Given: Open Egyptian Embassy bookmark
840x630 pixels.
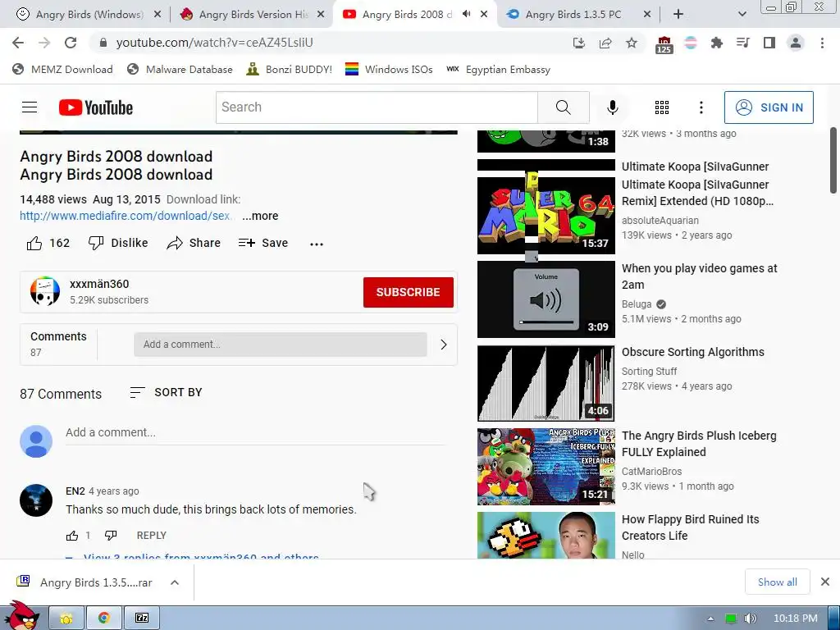Looking at the screenshot, I should click(498, 70).
